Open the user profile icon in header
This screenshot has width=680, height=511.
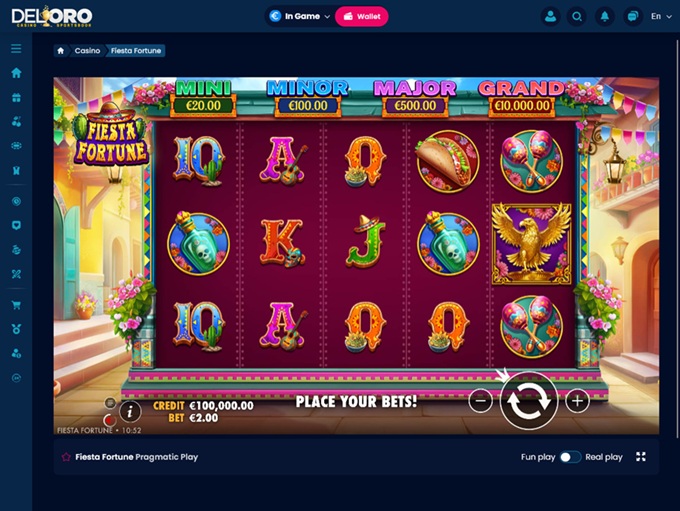pos(550,16)
